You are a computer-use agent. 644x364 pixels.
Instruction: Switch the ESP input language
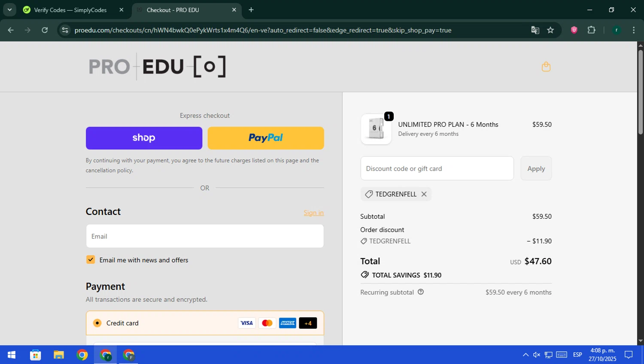[577, 355]
